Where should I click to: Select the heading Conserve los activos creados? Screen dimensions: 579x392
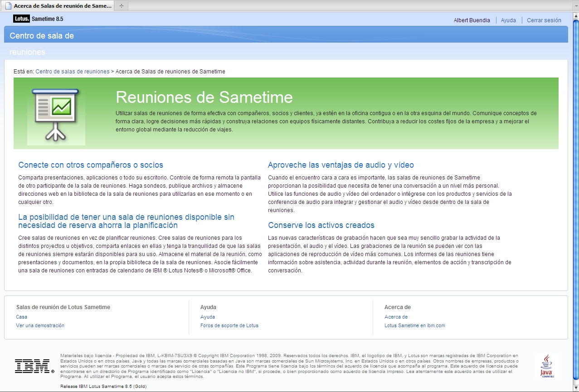tap(321, 225)
